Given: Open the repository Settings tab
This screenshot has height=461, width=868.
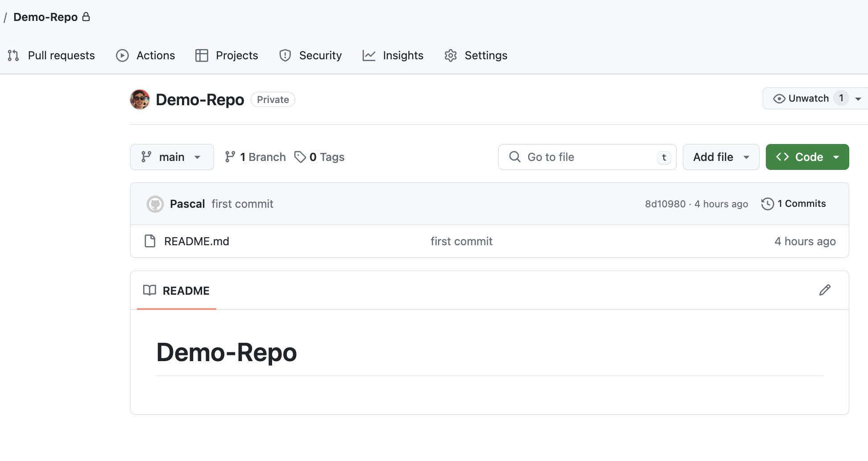Looking at the screenshot, I should point(476,55).
